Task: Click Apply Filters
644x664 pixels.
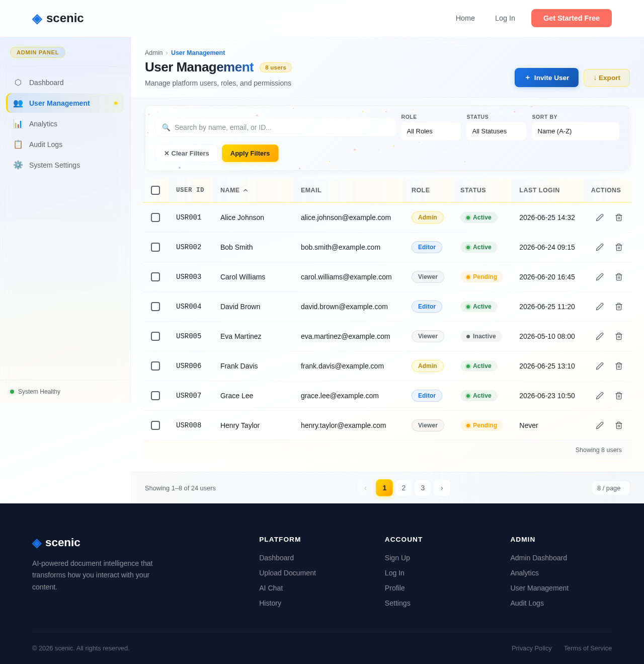Action: tap(250, 154)
